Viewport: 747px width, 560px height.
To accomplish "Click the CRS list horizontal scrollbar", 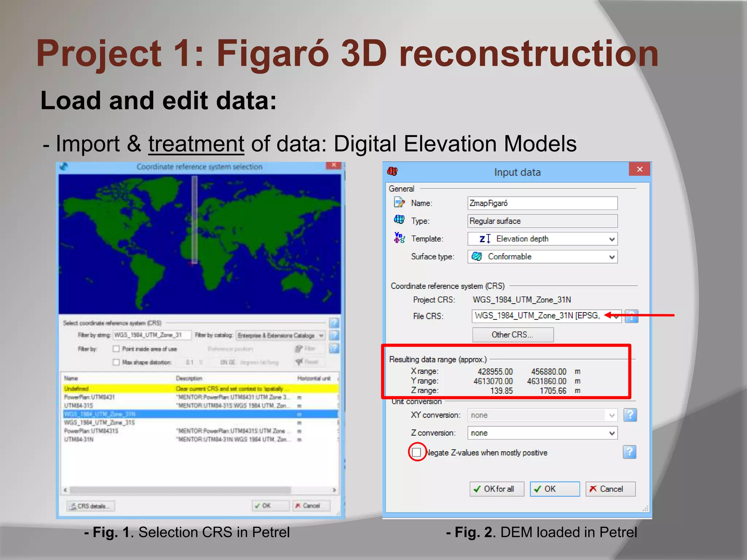I will 180,490.
